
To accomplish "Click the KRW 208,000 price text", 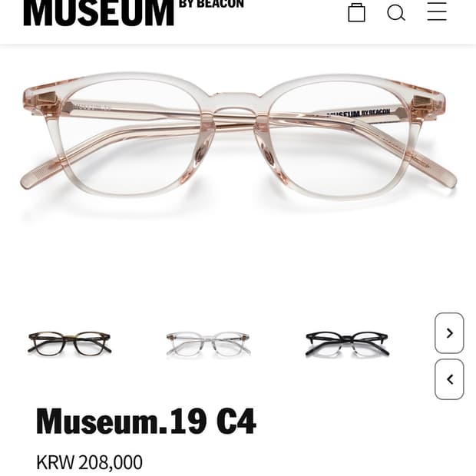I will pos(89,462).
